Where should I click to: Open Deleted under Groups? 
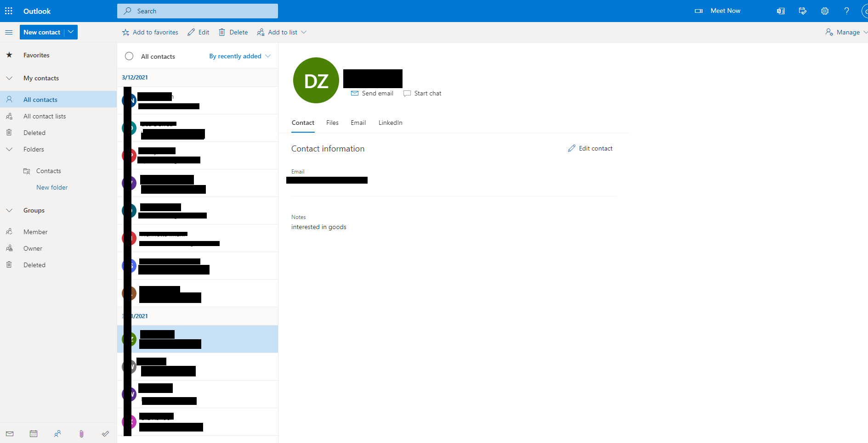[58, 265]
